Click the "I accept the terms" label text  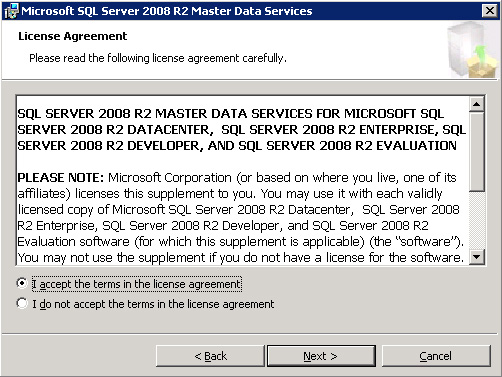tap(137, 284)
